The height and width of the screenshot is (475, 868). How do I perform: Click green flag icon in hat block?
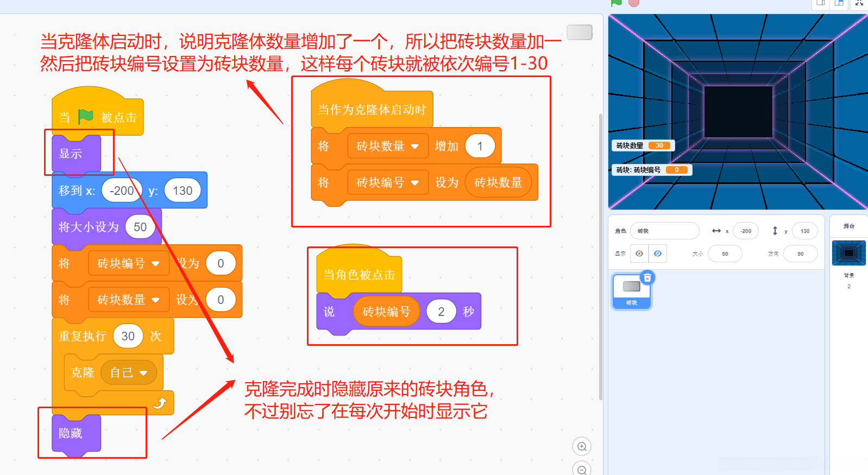[x=85, y=117]
